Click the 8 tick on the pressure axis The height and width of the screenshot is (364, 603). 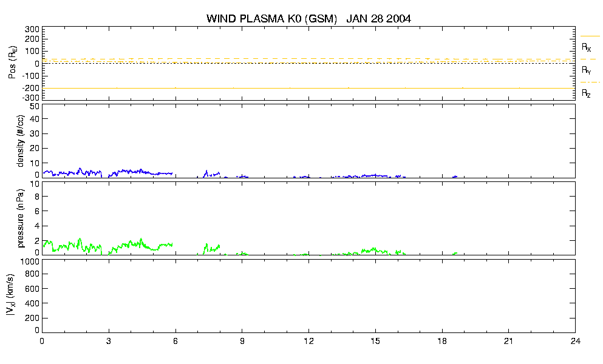37,197
